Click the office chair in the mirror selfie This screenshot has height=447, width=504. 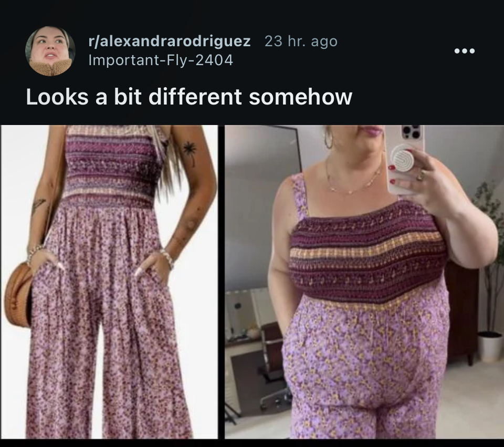[273, 363]
